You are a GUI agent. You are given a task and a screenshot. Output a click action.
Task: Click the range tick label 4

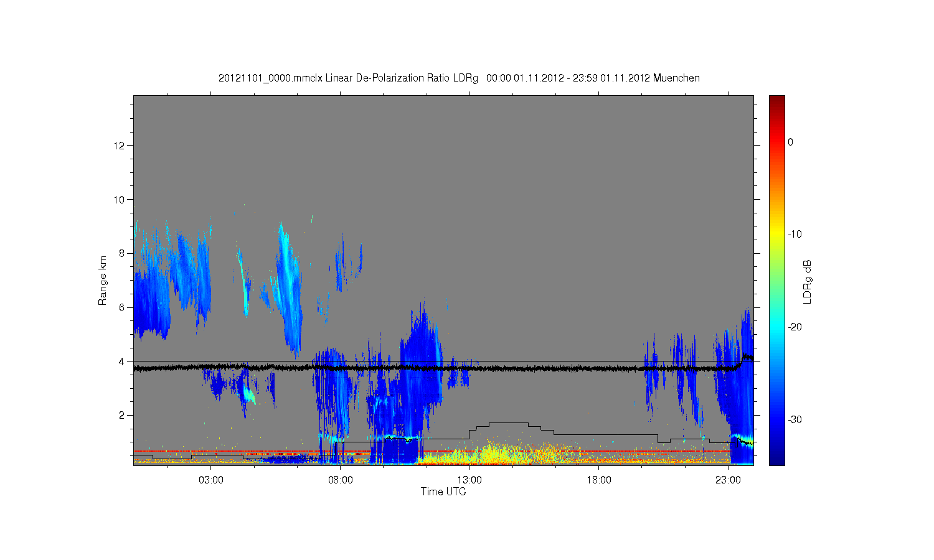tap(123, 362)
